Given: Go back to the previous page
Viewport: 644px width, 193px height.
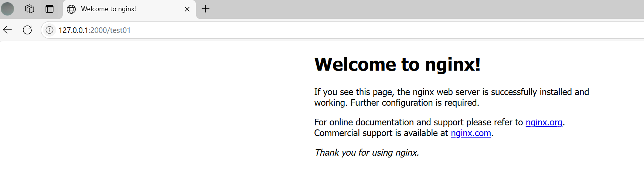Looking at the screenshot, I should pyautogui.click(x=7, y=30).
